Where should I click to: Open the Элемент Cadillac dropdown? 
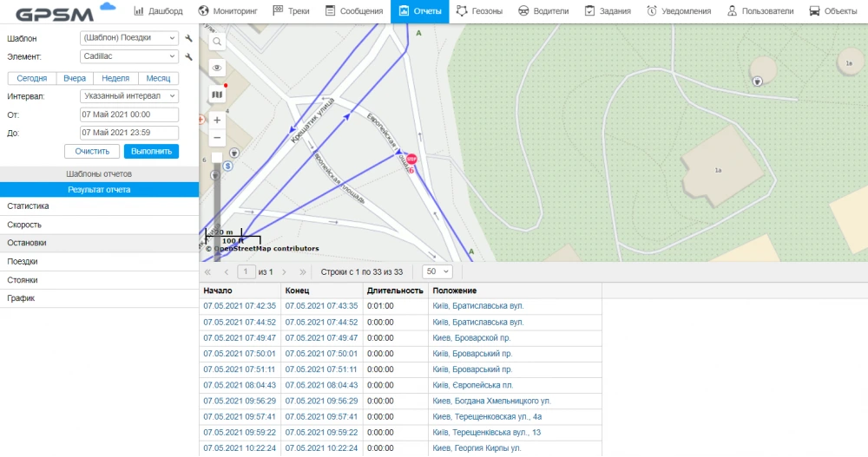pyautogui.click(x=128, y=56)
